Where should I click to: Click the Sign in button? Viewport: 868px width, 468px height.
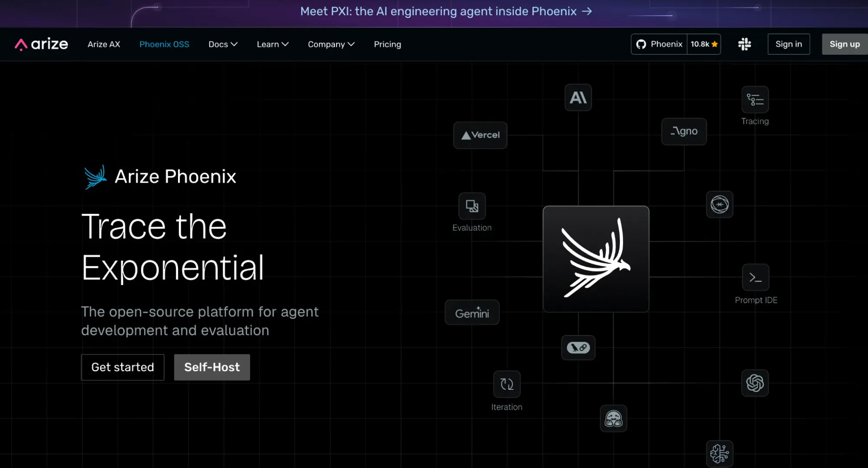click(x=789, y=44)
